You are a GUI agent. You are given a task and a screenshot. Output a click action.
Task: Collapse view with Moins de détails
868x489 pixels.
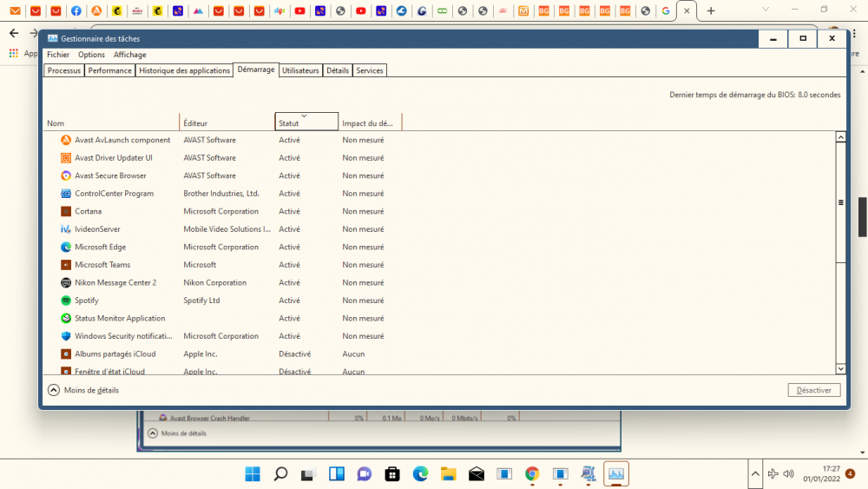pos(83,390)
